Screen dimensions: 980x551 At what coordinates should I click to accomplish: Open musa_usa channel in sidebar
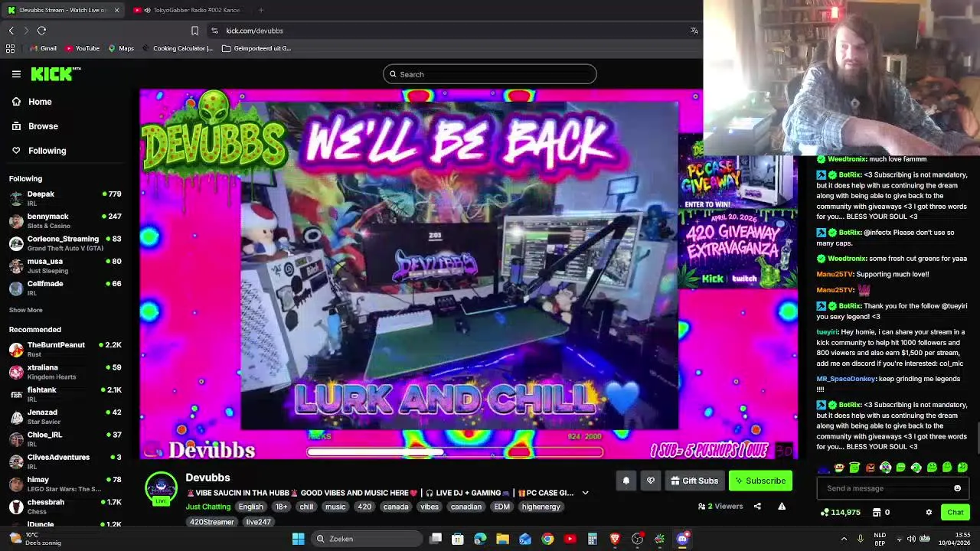click(65, 266)
